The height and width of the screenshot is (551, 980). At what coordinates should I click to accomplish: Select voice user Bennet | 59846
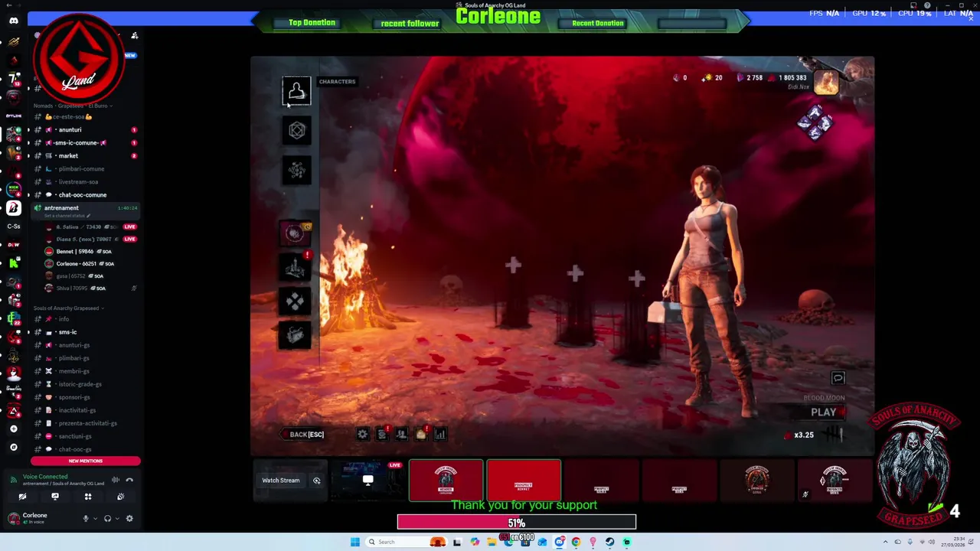point(90,251)
